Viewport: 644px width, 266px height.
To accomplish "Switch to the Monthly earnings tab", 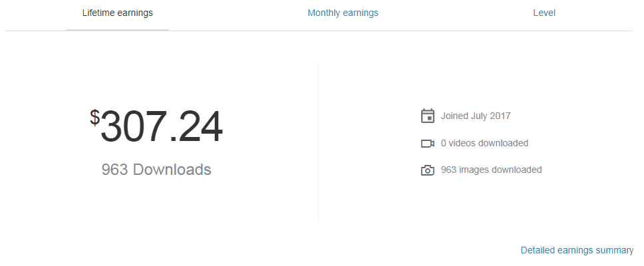I will (x=343, y=13).
